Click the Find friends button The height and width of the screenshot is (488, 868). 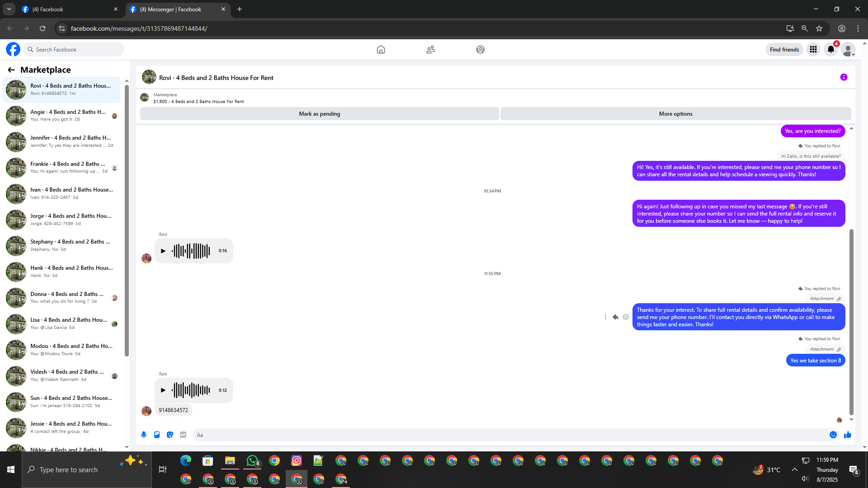pos(784,50)
